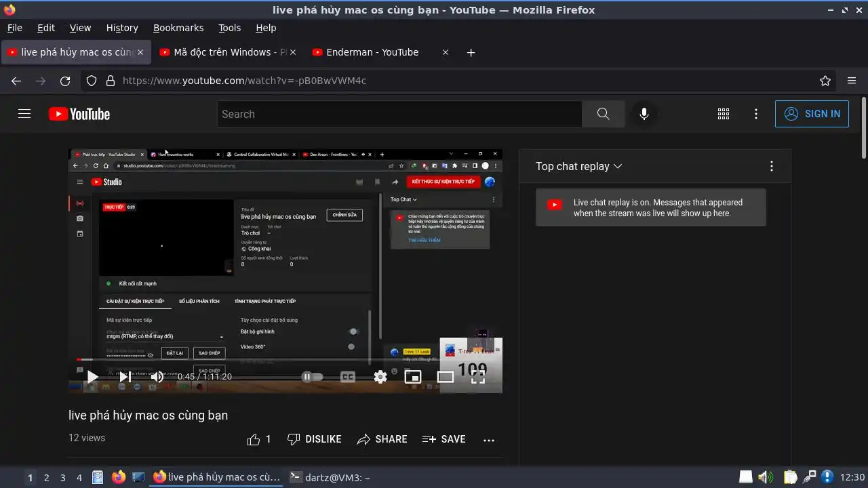Screen dimensions: 868x488
Task: Click the SAVE button
Action: point(443,439)
